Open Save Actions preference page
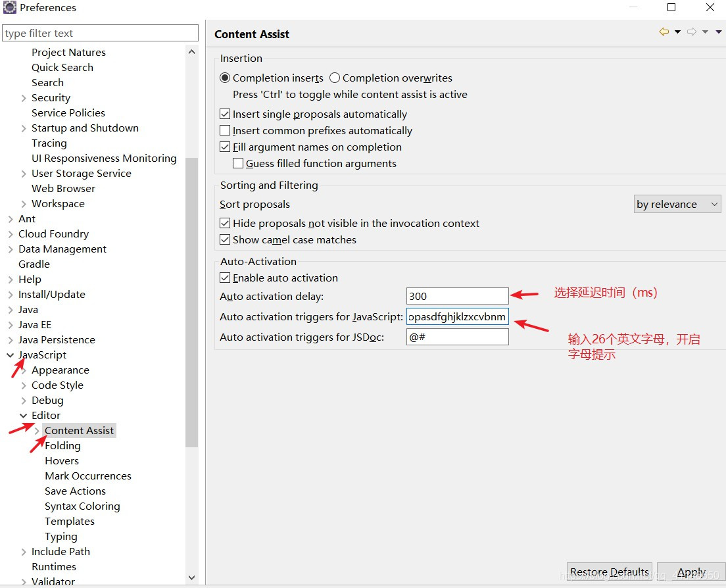 pyautogui.click(x=75, y=491)
